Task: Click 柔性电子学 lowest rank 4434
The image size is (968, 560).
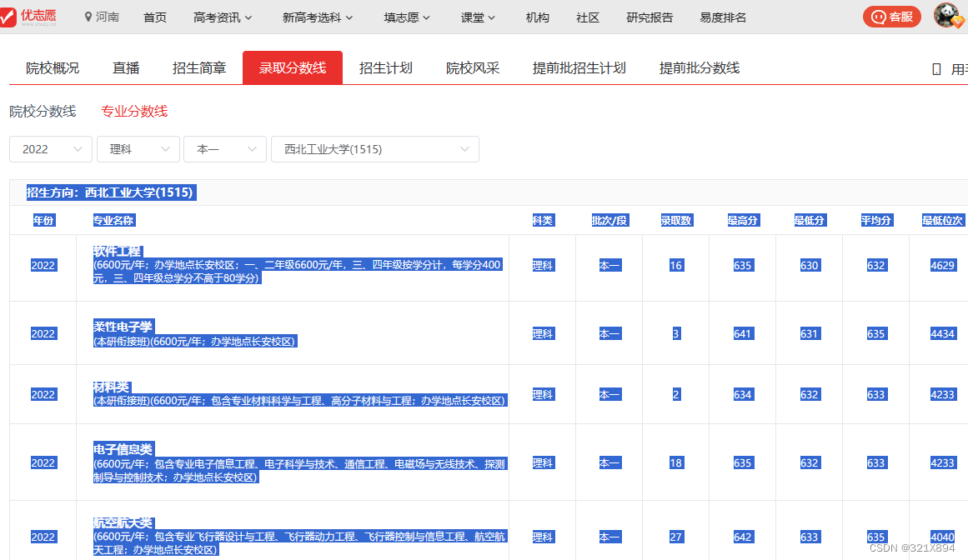Action: click(x=943, y=333)
